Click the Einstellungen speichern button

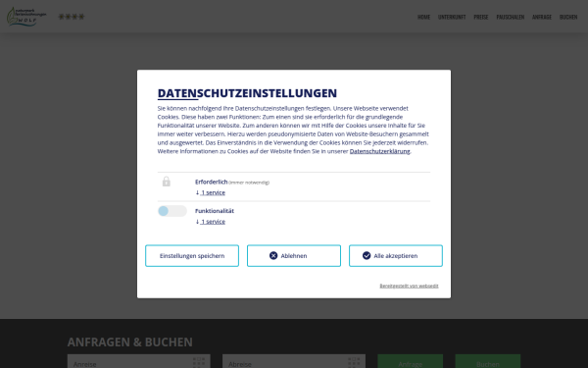point(192,256)
